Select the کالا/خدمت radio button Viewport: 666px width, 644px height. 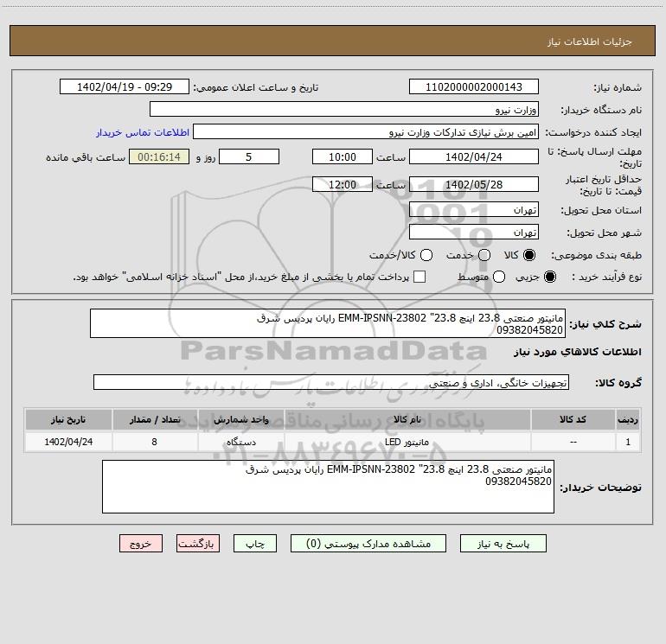[426, 255]
